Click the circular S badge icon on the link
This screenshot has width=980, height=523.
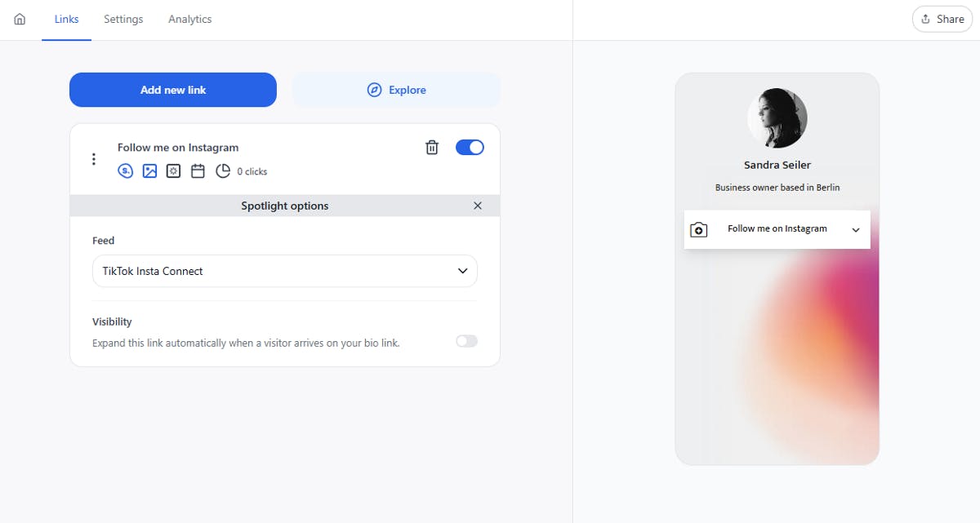point(125,171)
